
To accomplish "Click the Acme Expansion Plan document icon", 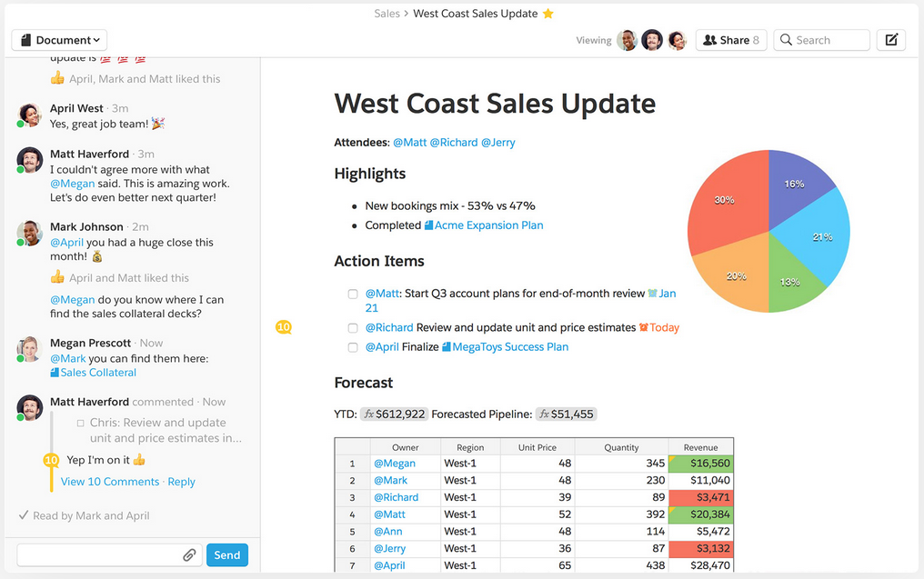I will [x=428, y=225].
